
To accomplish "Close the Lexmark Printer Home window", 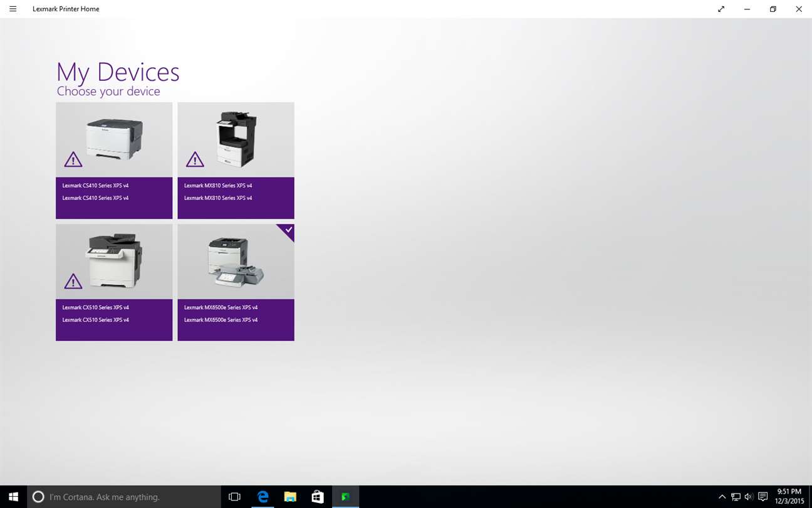I will coord(799,9).
